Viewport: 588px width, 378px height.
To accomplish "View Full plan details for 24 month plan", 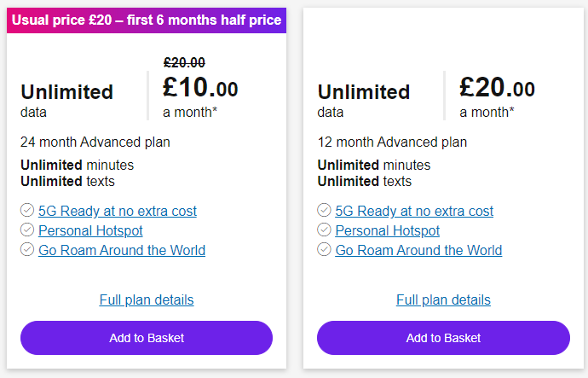I will click(147, 299).
